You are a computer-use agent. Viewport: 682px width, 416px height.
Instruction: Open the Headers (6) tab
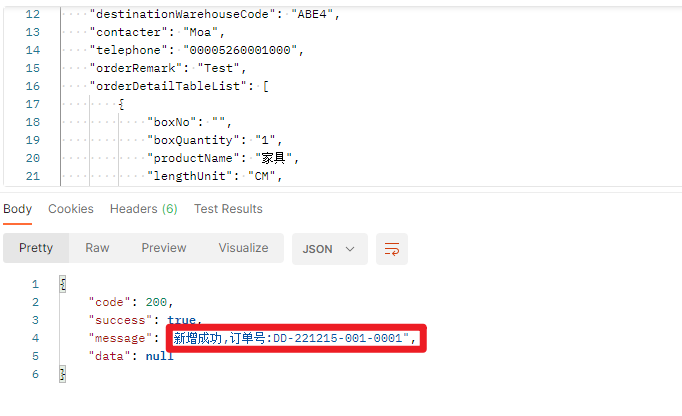(x=144, y=209)
